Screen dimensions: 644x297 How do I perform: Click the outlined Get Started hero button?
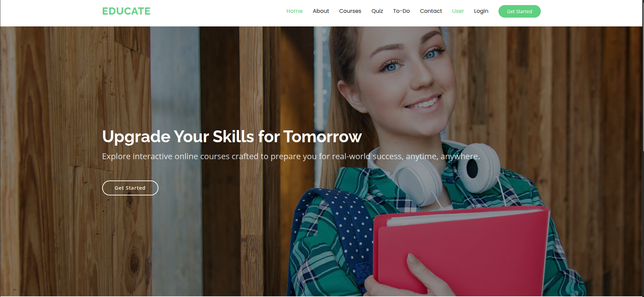(130, 188)
